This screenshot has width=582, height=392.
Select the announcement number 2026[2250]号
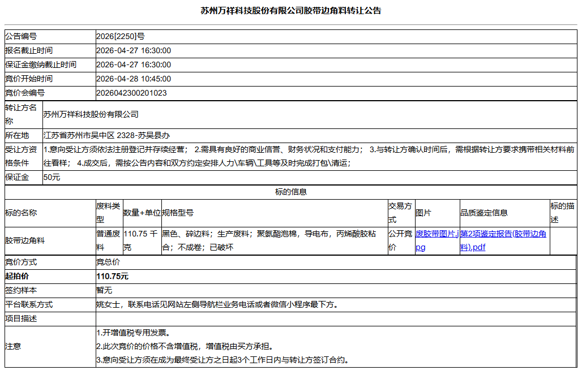pyautogui.click(x=120, y=36)
